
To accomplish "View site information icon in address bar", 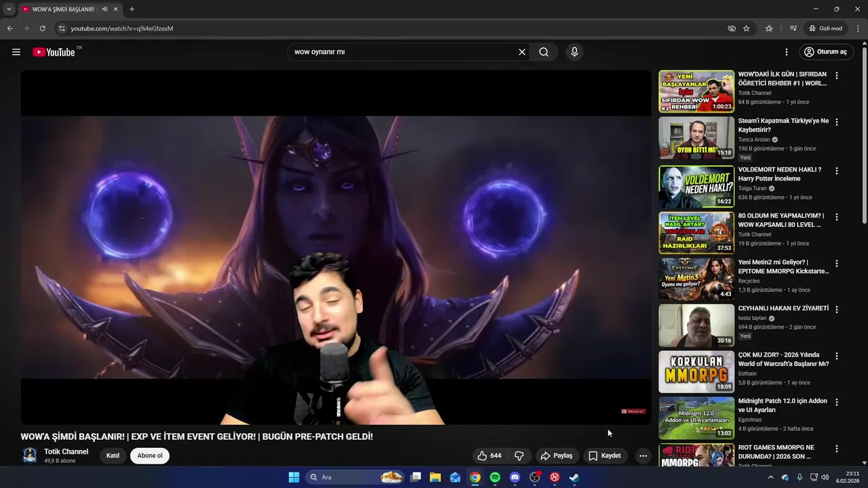I will point(62,28).
